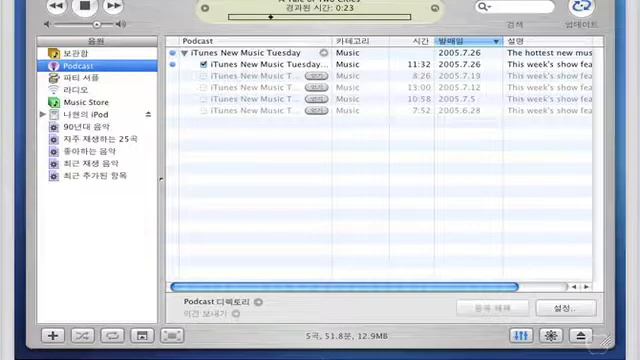Click the low volume speaker icon
Image resolution: width=640 pixels, height=360 pixels.
point(47,24)
